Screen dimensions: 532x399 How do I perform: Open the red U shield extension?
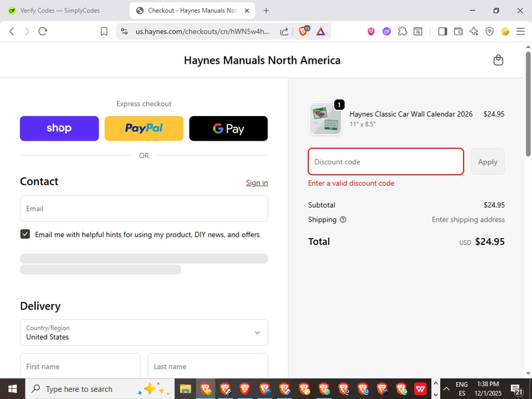(371, 32)
